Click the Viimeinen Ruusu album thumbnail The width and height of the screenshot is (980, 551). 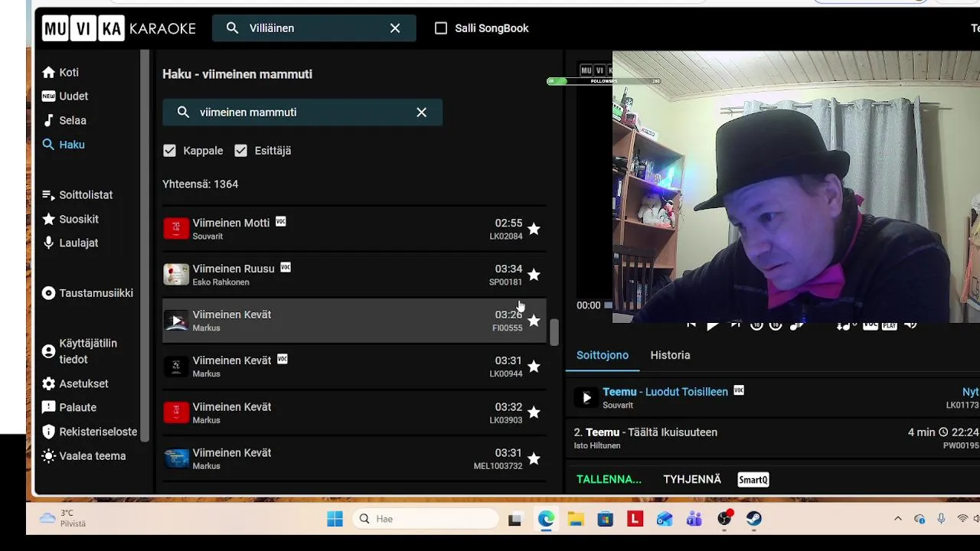click(x=176, y=275)
